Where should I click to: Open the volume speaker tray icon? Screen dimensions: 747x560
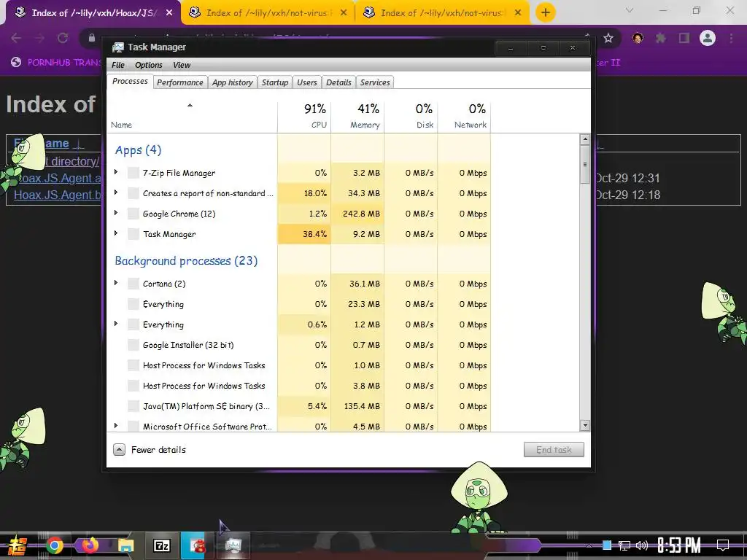642,545
